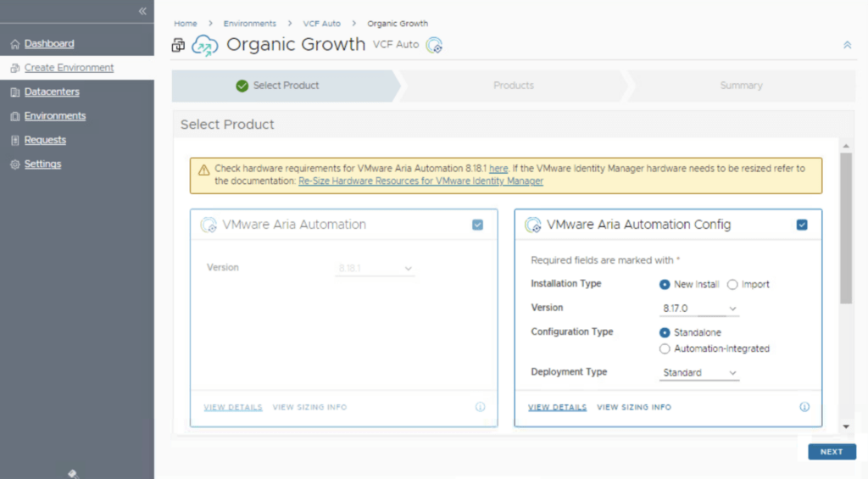Click the copy icon beside Organic Growth title
Screen dimensions: 868x479
click(x=178, y=46)
